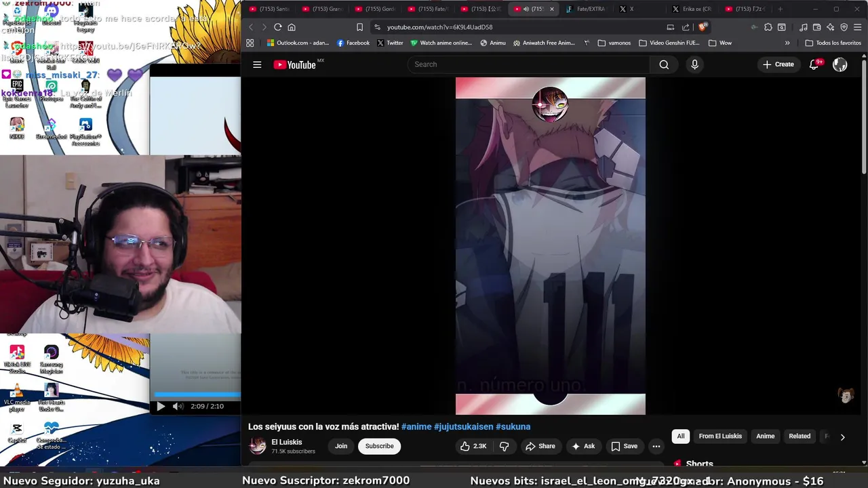Open Discord desktop shortcut

pos(51,15)
